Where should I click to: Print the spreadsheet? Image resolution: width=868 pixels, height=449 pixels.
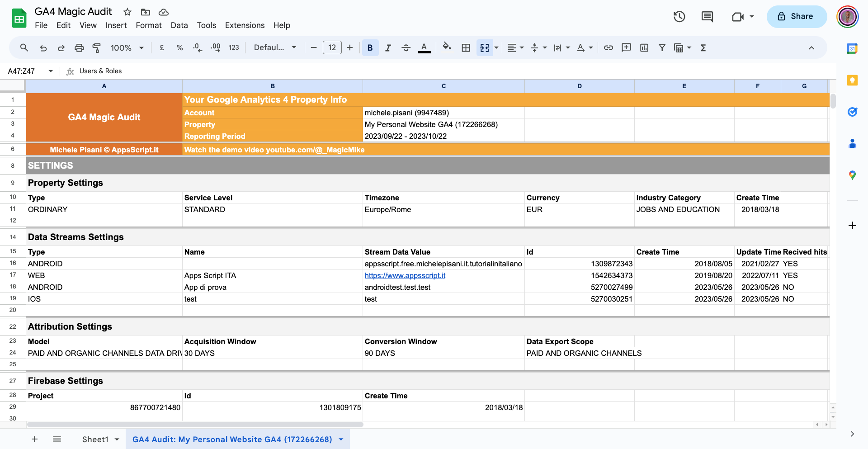point(79,47)
